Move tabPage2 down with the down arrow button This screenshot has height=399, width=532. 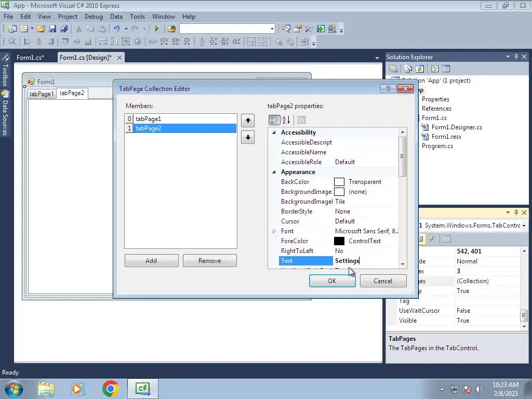point(248,137)
